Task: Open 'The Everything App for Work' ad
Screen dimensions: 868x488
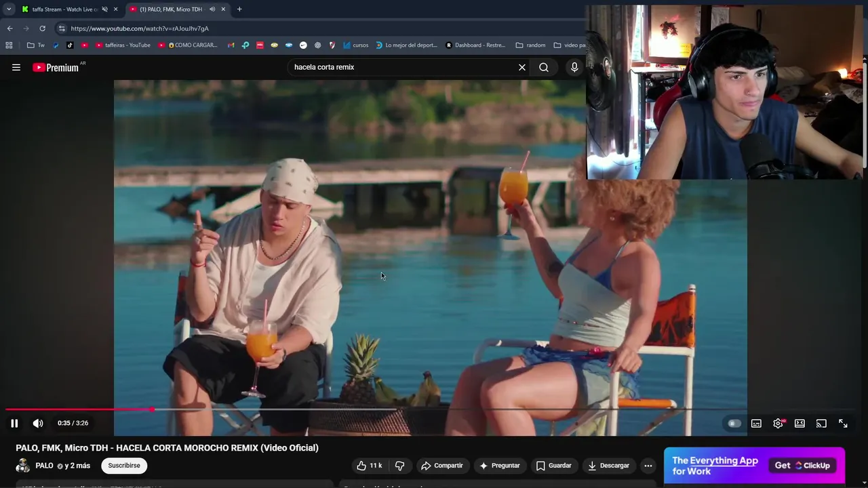Action: tap(715, 466)
